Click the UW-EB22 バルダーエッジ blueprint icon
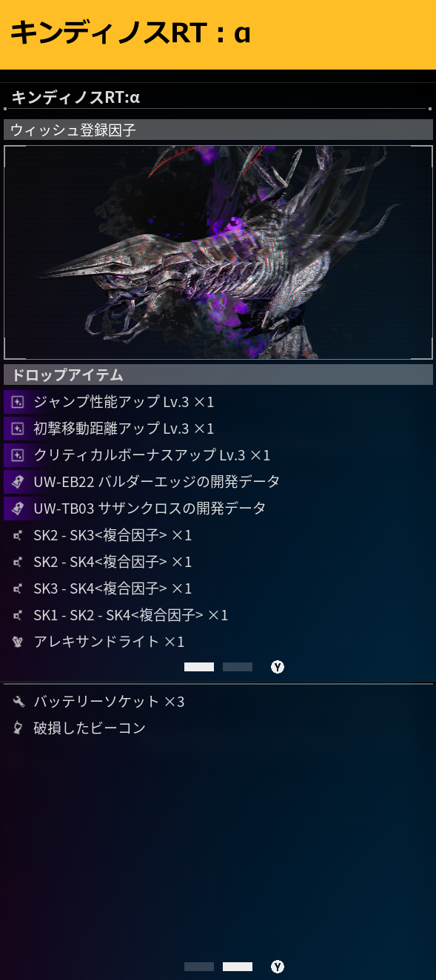 pos(18,482)
